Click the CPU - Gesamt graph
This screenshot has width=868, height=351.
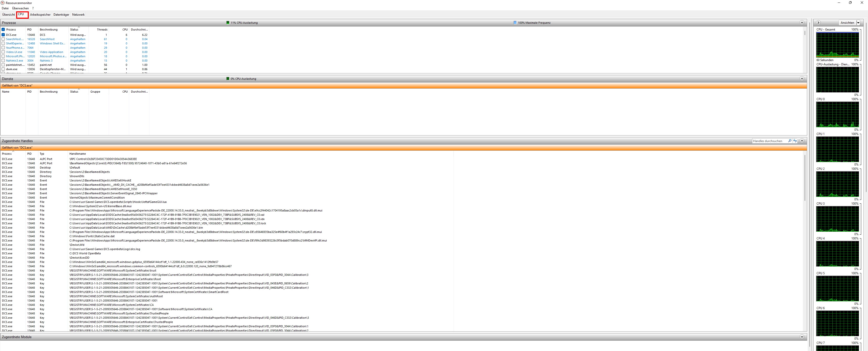tap(837, 45)
